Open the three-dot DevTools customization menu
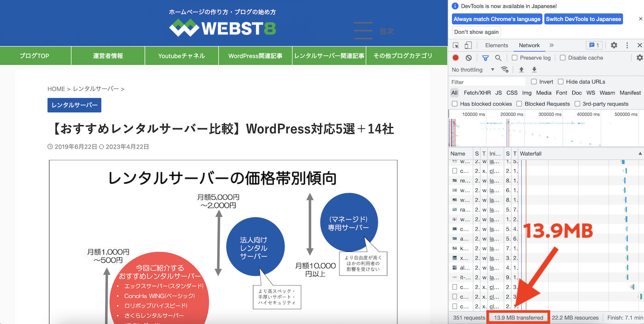The image size is (644, 324). [627, 45]
